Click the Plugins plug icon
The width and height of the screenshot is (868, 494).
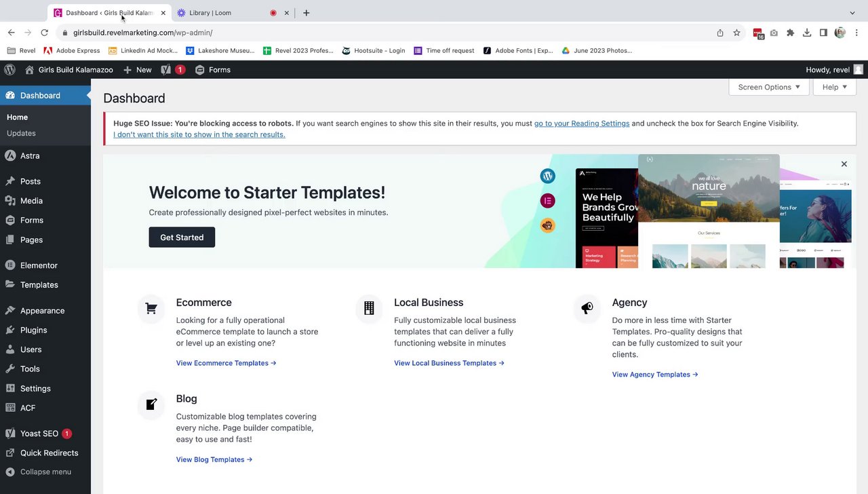pyautogui.click(x=10, y=330)
